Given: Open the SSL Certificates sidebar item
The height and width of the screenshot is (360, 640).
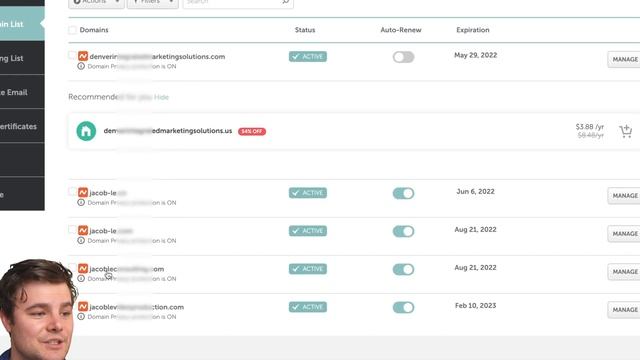Looking at the screenshot, I should (x=22, y=126).
